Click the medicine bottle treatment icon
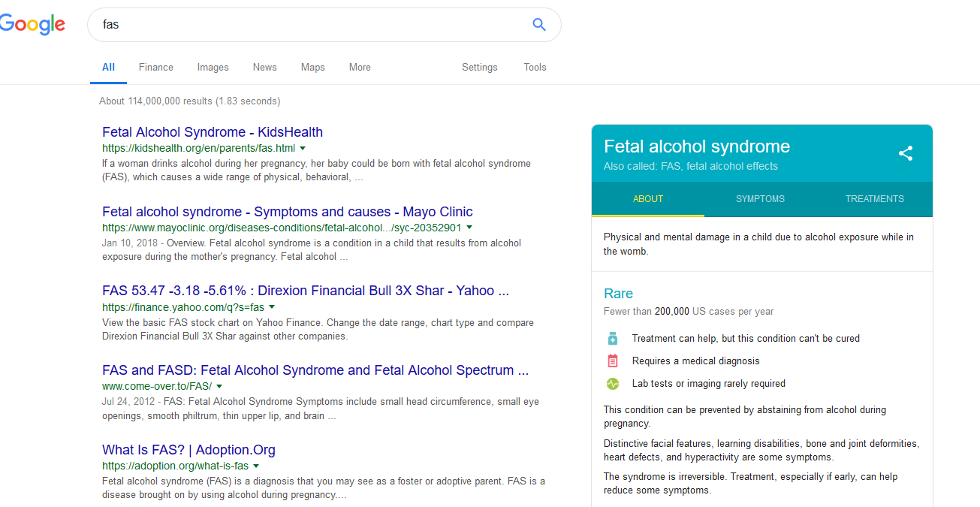Image resolution: width=980 pixels, height=507 pixels. coord(612,338)
